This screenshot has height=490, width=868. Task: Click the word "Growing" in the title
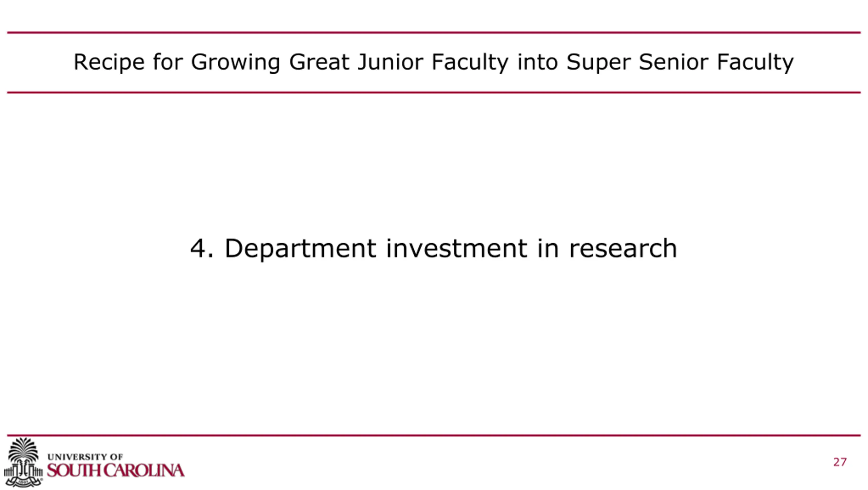(x=235, y=62)
